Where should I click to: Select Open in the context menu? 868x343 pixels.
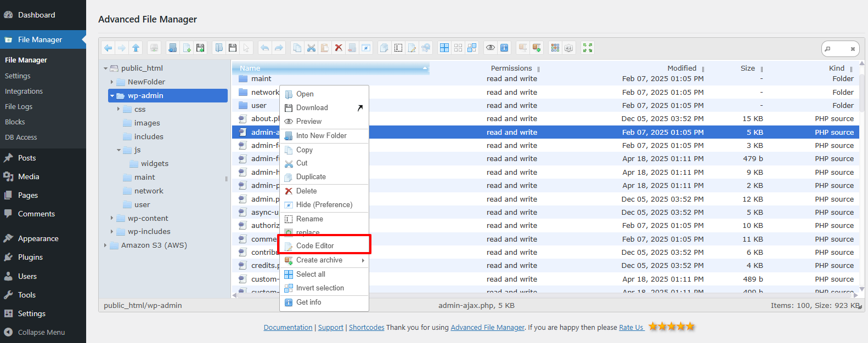coord(324,94)
